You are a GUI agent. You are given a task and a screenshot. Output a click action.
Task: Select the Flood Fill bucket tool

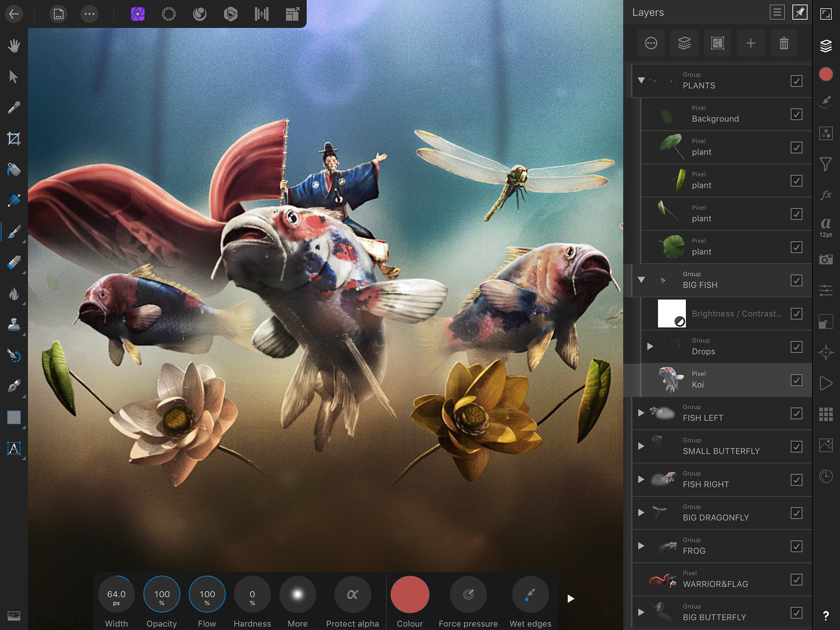(x=14, y=170)
